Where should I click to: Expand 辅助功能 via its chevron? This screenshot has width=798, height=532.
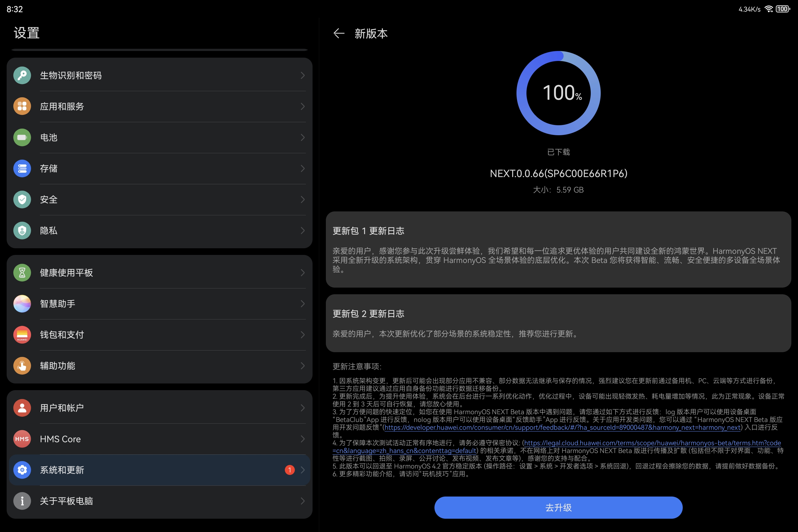302,366
